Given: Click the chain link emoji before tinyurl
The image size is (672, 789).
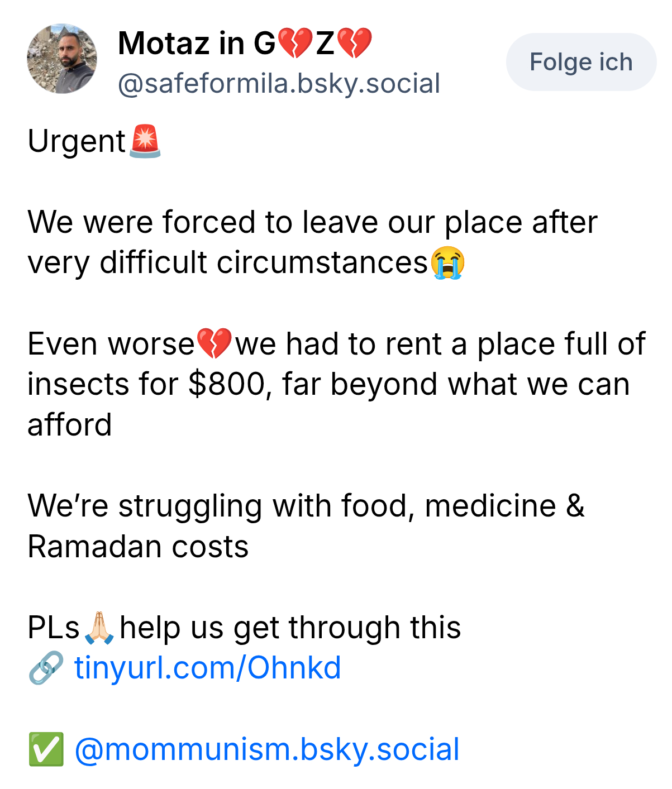Looking at the screenshot, I should (x=46, y=668).
